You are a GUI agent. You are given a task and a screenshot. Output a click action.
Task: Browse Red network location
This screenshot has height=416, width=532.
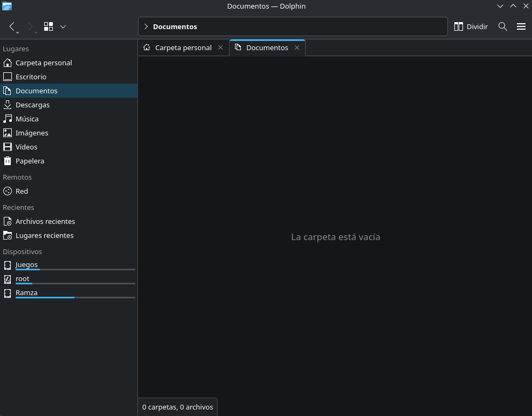point(22,191)
